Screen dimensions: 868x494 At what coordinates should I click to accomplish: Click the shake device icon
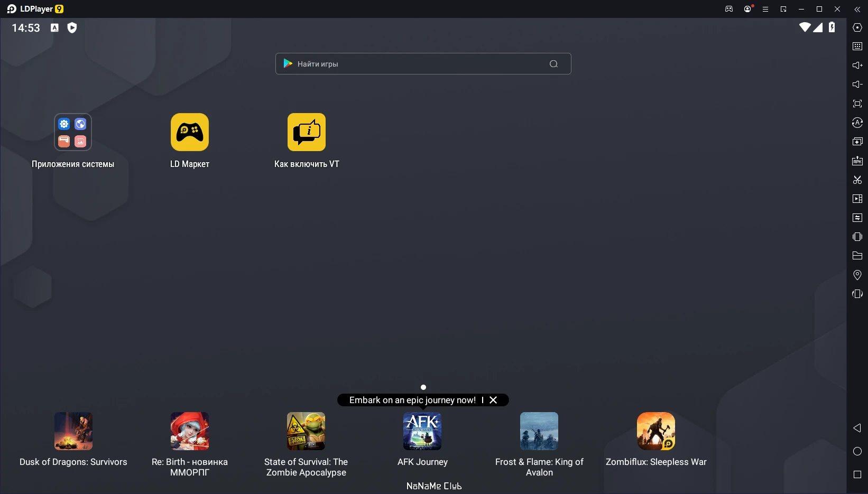point(857,237)
